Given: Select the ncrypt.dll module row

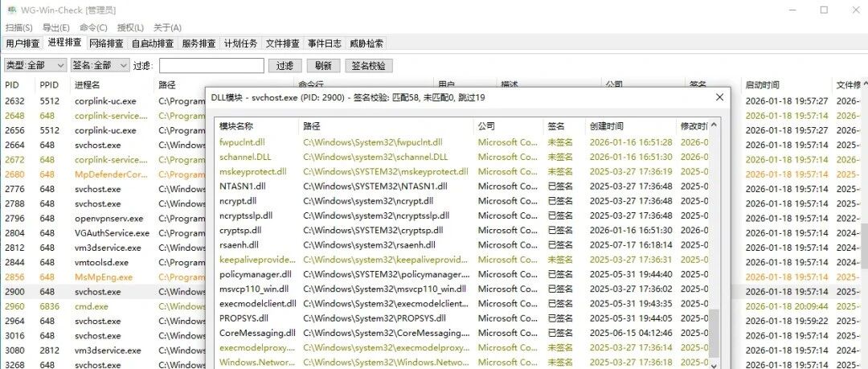Looking at the screenshot, I should click(x=462, y=200).
